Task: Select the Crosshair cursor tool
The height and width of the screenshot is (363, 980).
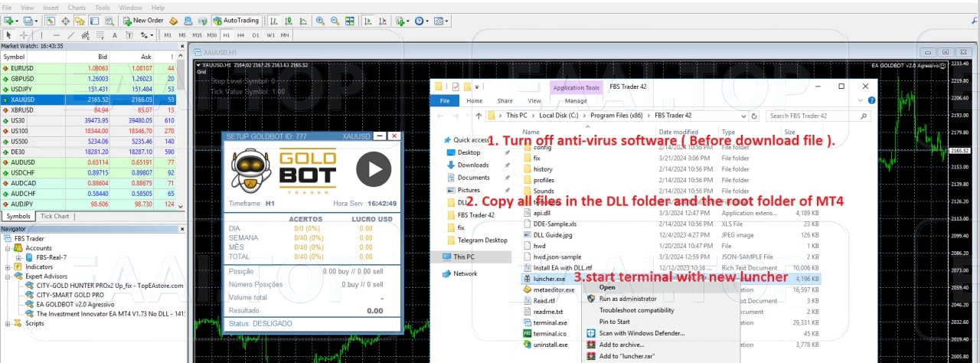Action: (x=24, y=35)
